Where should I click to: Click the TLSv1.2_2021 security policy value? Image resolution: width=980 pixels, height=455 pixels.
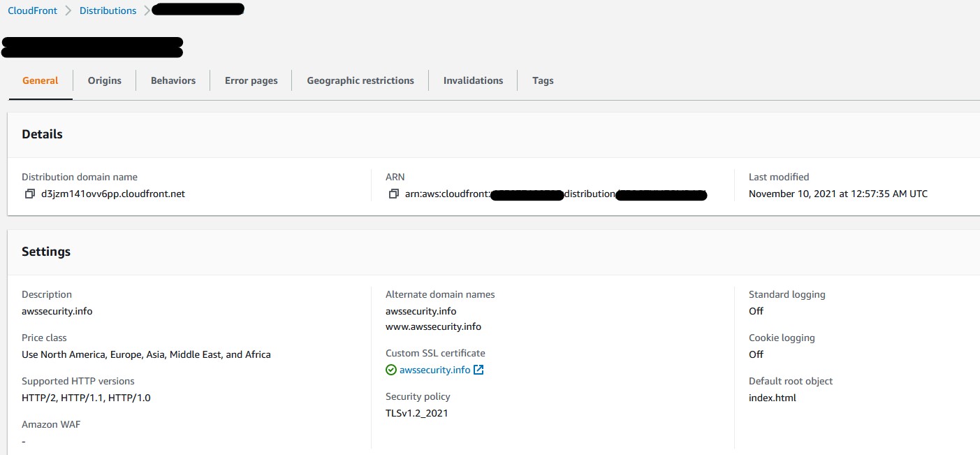pos(416,413)
